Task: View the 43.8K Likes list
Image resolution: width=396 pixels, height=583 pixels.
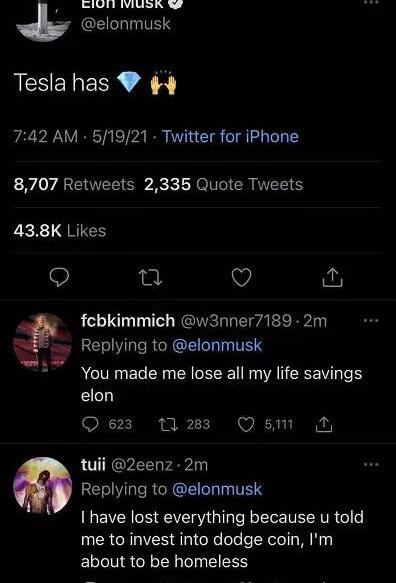Action: click(x=60, y=231)
